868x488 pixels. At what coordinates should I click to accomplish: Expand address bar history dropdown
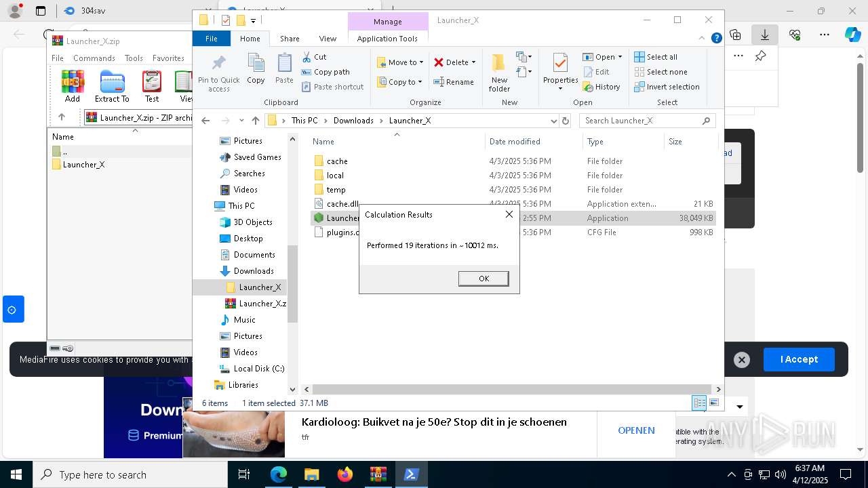[553, 121]
